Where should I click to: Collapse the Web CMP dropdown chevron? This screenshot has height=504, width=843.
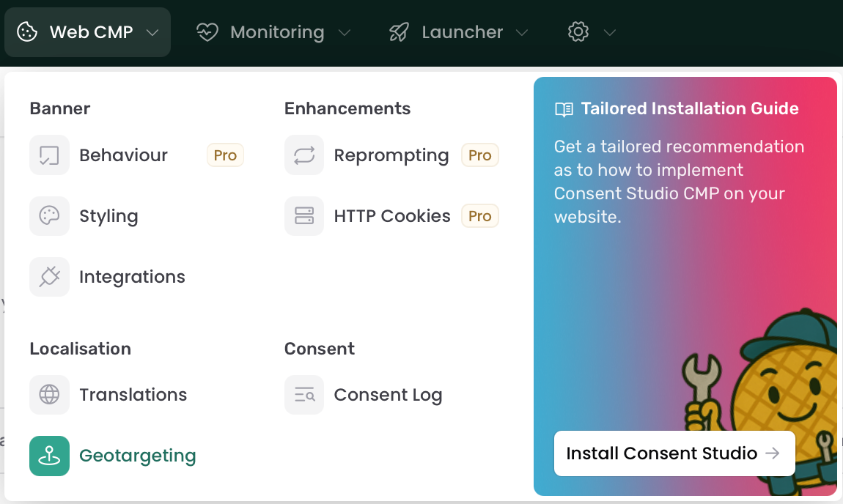point(152,33)
